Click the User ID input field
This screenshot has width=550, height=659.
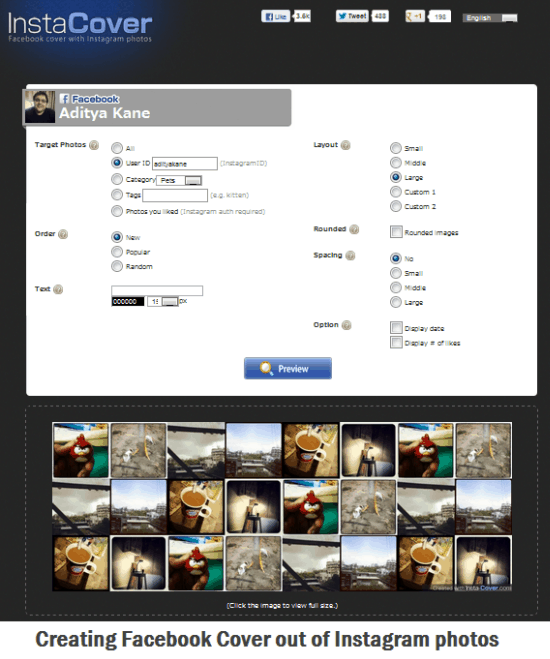click(185, 163)
